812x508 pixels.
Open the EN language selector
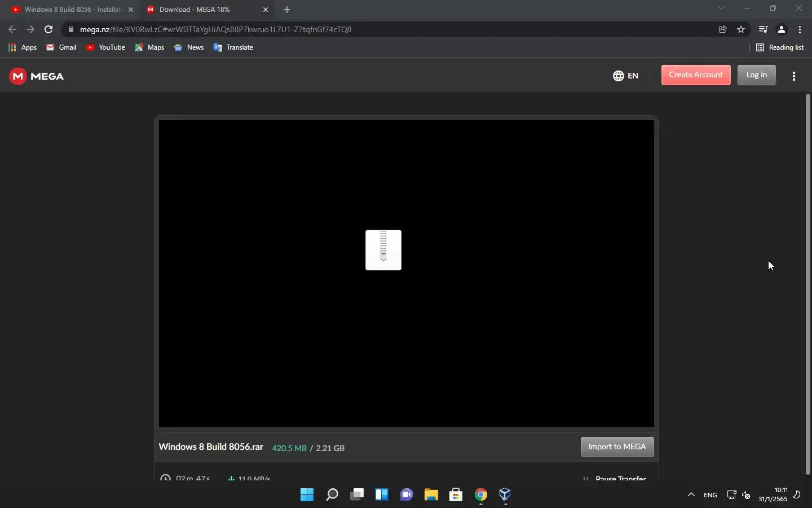pyautogui.click(x=625, y=76)
